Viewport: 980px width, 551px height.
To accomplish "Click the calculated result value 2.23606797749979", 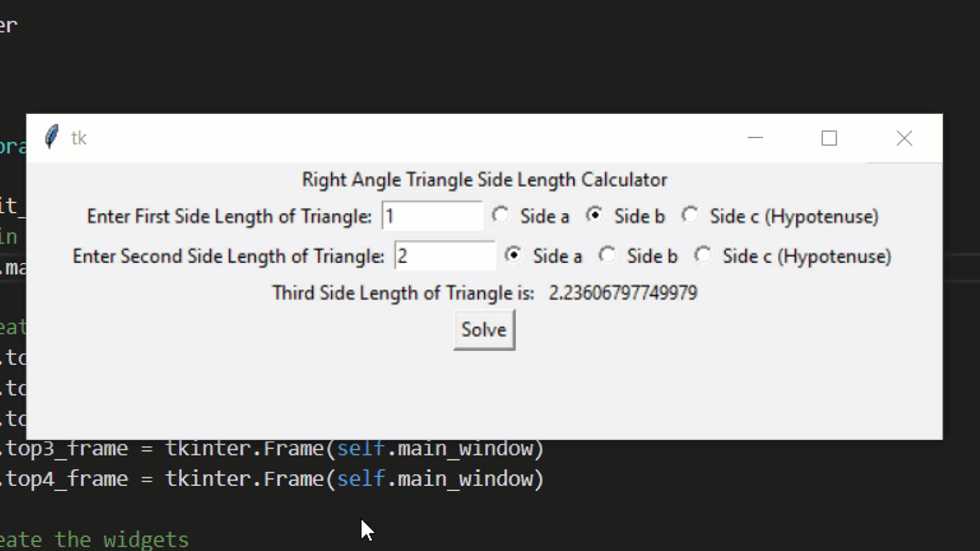I will point(623,293).
